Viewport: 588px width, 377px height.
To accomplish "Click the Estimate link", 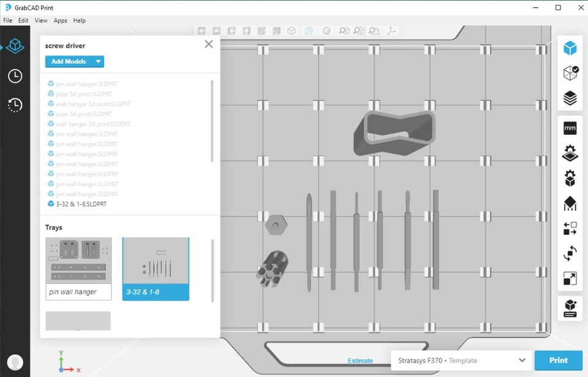I will pyautogui.click(x=360, y=360).
